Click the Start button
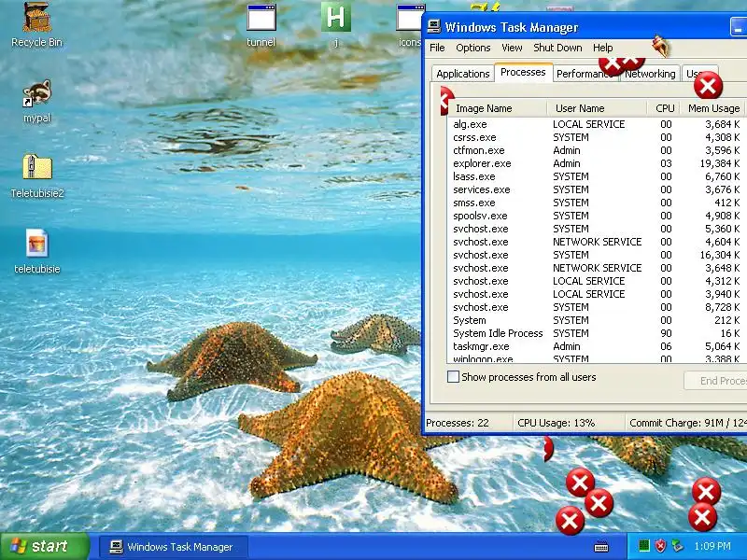 point(44,546)
